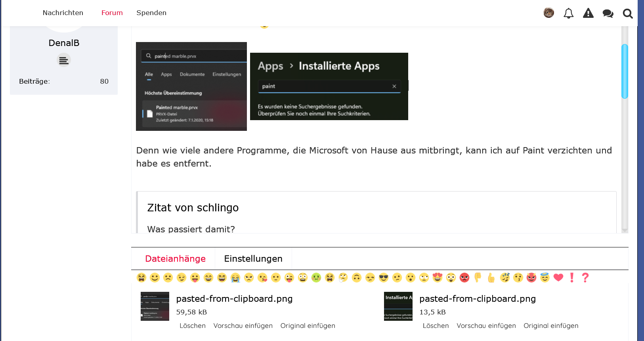
Task: Insert the red exclamation mark emoji
Action: (572, 278)
